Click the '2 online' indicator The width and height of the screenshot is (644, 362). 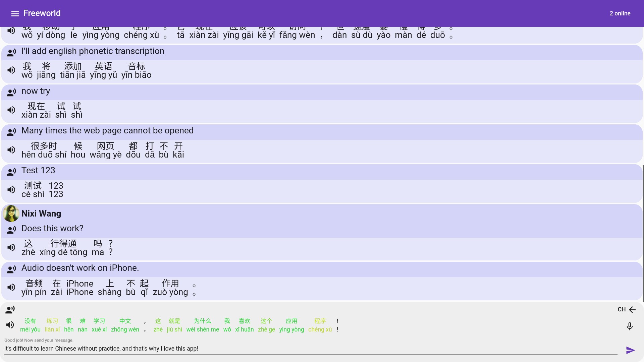[x=620, y=13]
